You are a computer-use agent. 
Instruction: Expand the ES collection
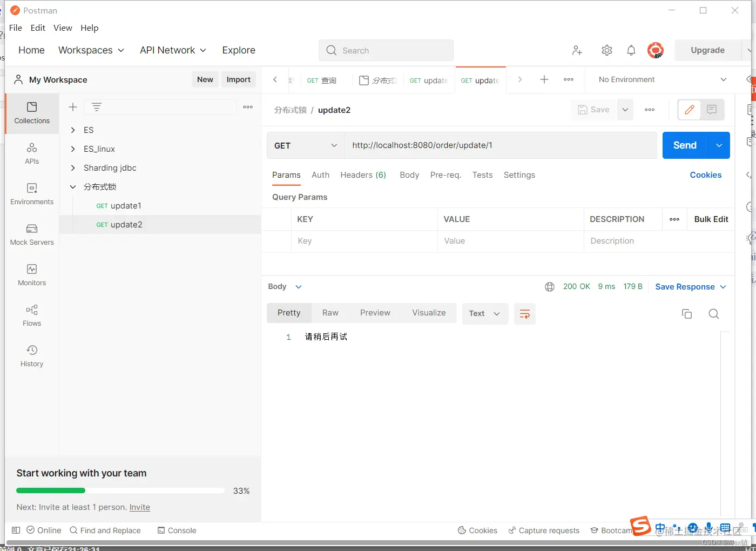click(x=73, y=130)
